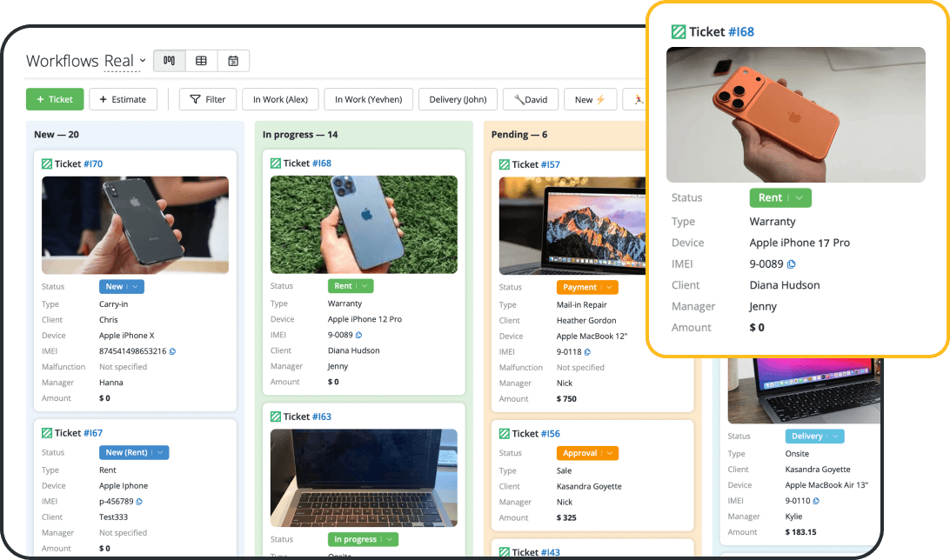
Task: Copy IMEI 9-0110 with its copy icon
Action: (816, 501)
